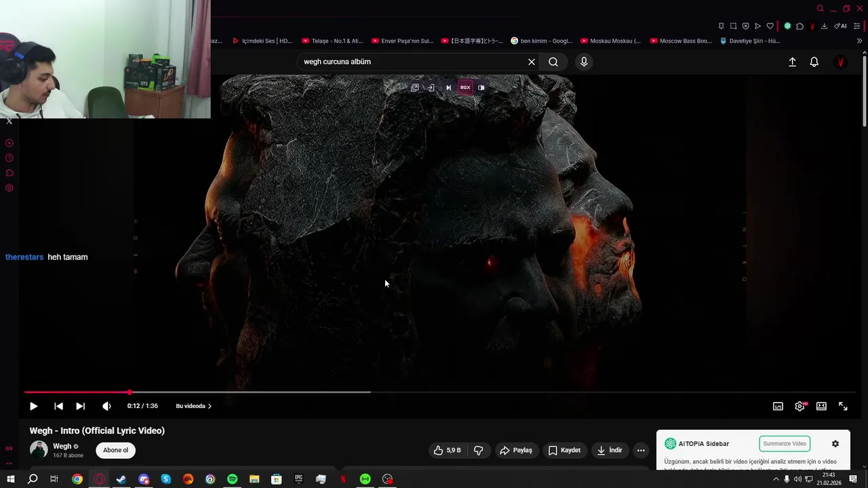Open YouTube account avatar menu
The image size is (868, 488).
pos(841,62)
